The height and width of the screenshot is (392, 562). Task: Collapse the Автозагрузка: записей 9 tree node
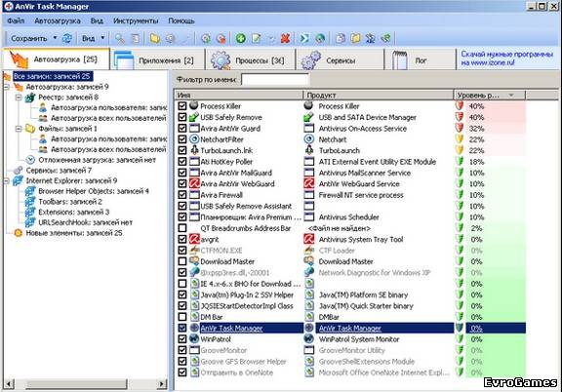[6, 87]
